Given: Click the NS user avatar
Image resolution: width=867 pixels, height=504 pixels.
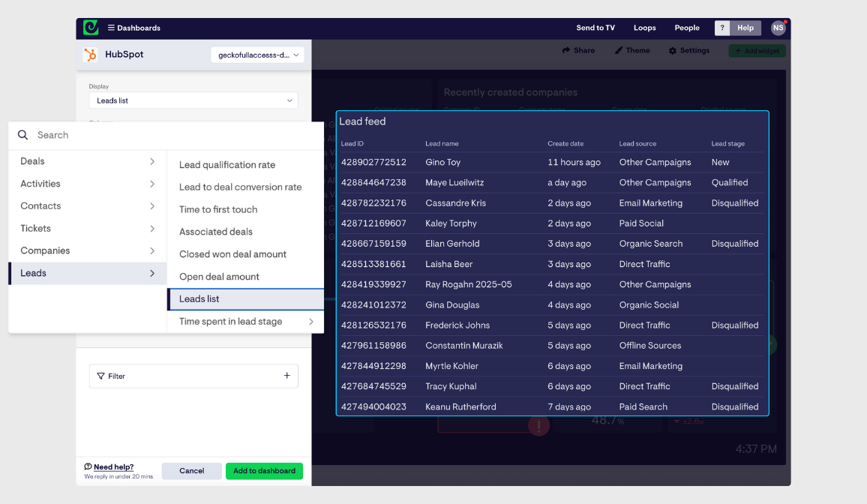Looking at the screenshot, I should 778,28.
